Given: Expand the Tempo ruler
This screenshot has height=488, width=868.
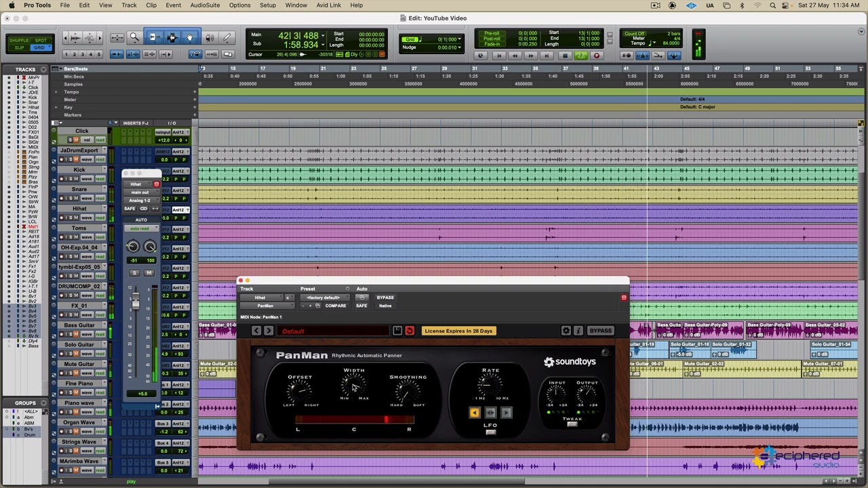Looking at the screenshot, I should tap(57, 92).
